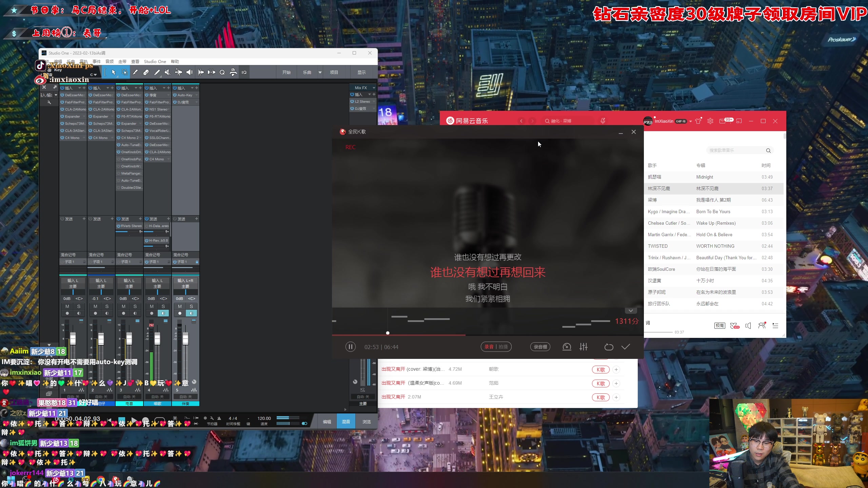
Task: Toggle power of Auto-Key insert
Action: 175,95
